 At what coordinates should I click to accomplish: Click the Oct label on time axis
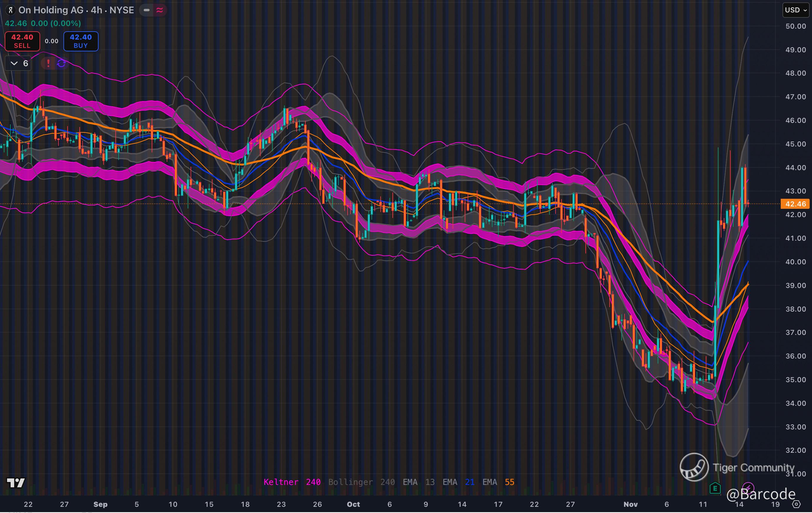point(353,504)
